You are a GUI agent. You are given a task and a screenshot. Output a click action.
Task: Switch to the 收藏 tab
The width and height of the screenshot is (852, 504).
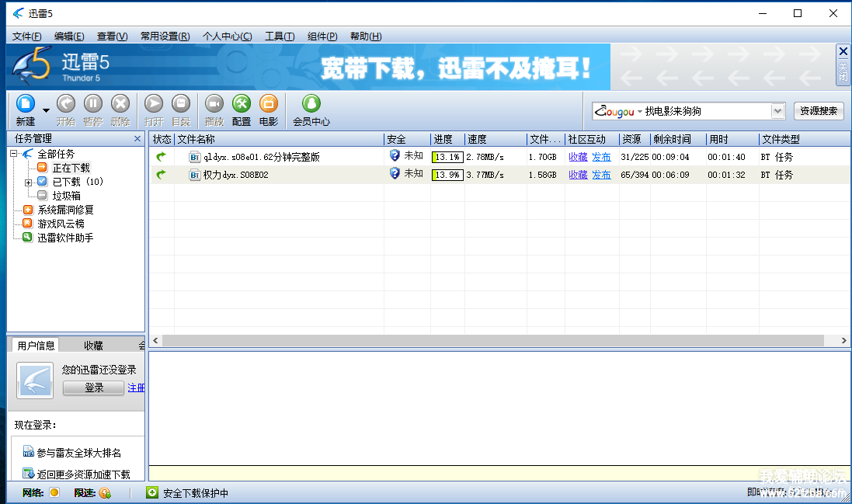93,346
